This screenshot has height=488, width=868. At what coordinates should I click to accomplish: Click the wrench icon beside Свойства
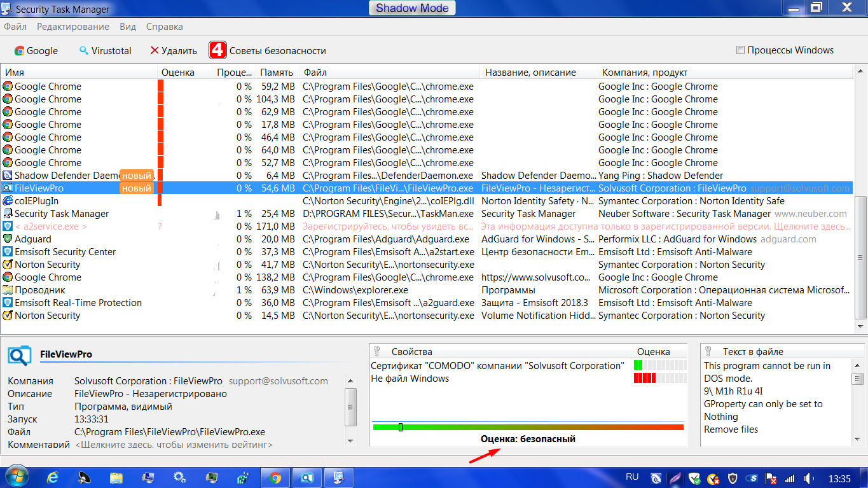376,351
